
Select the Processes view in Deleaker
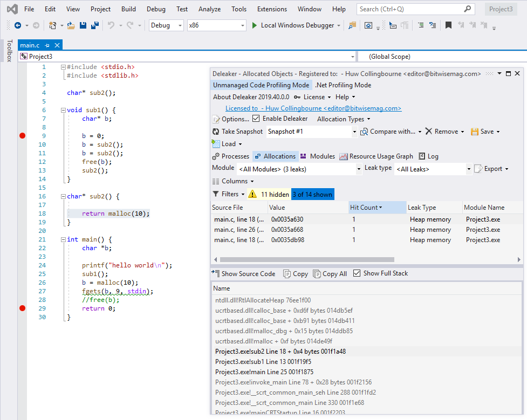[x=231, y=156]
